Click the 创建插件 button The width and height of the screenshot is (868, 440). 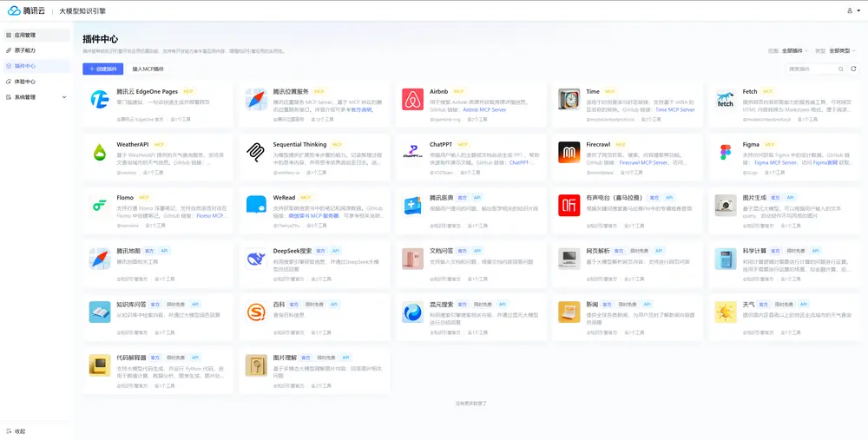[x=102, y=69]
